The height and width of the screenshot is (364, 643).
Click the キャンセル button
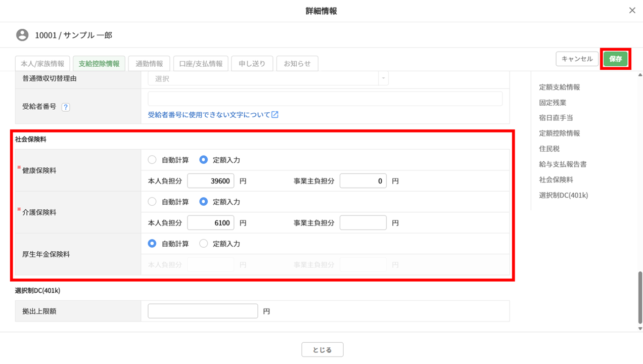577,59
